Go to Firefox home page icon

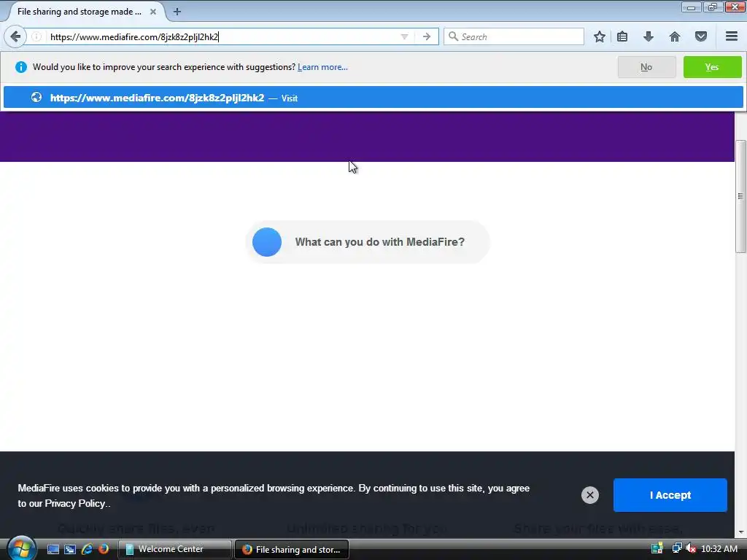[675, 36]
